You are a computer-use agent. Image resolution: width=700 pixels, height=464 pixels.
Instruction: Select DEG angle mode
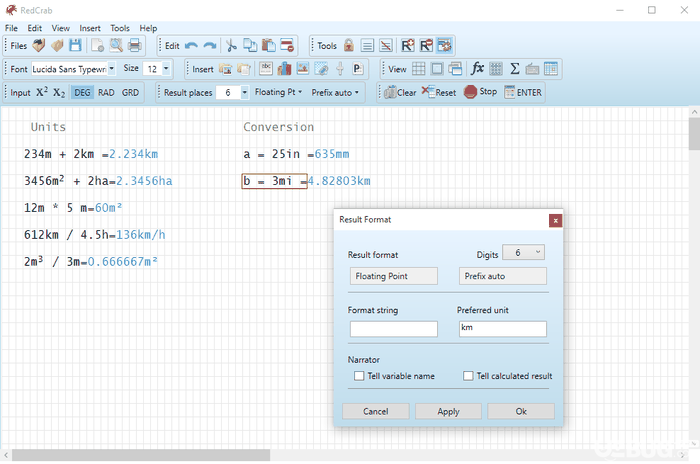point(82,92)
